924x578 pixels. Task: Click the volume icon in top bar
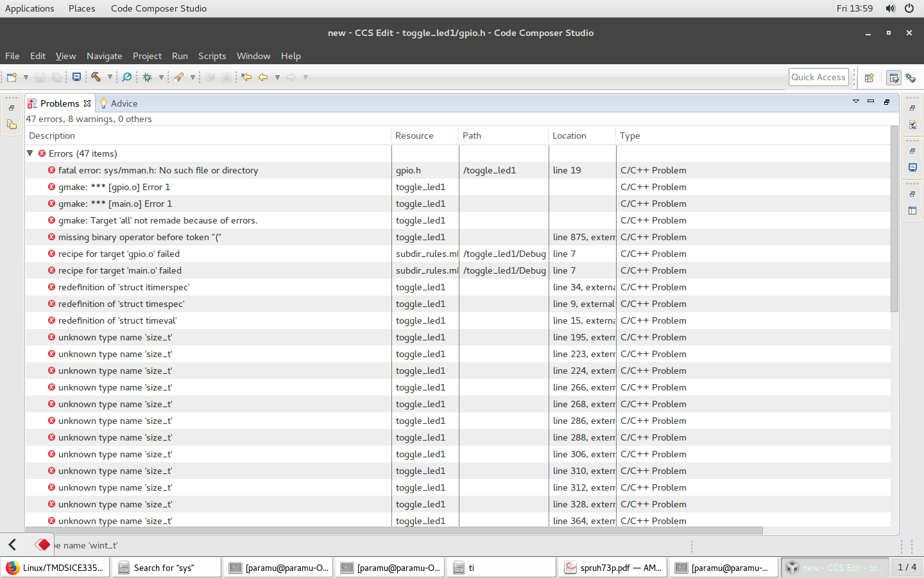pyautogui.click(x=891, y=8)
